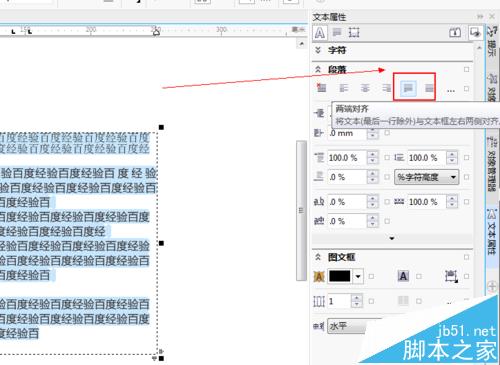Viewport: 500px width, 365px height.
Task: Toggle the style square beside 图文框 header
Action: [x=466, y=257]
